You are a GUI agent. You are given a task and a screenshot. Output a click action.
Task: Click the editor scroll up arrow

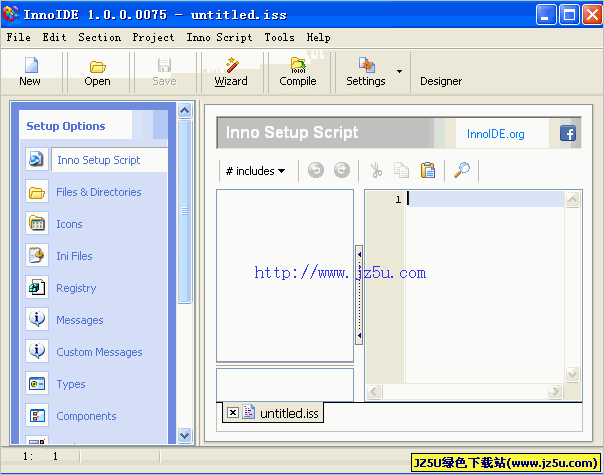(572, 200)
